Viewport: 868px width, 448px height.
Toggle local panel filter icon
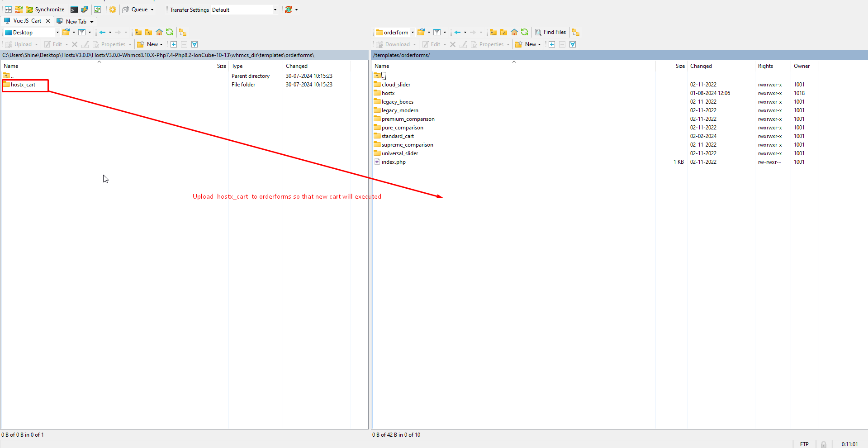tap(82, 32)
